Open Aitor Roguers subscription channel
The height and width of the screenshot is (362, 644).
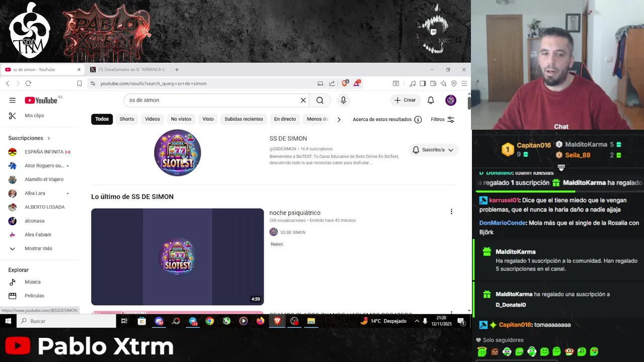[39, 165]
